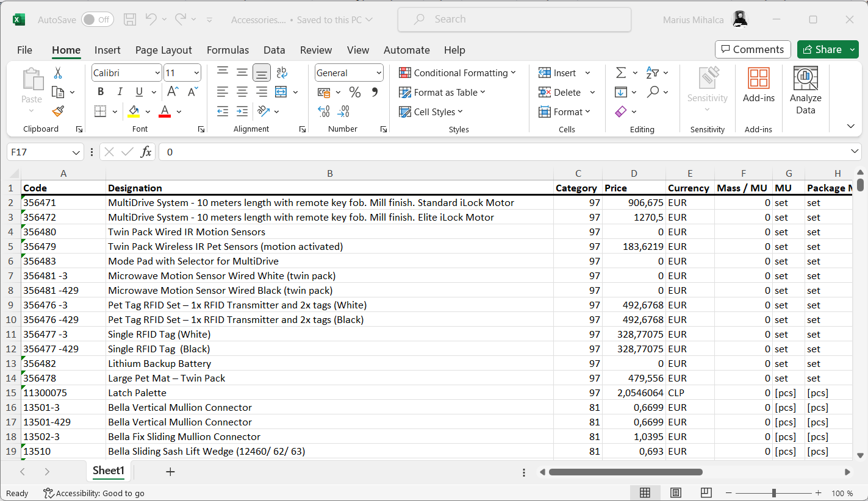Switch to the Sheet1 worksheet tab
The width and height of the screenshot is (868, 501).
[x=109, y=471]
